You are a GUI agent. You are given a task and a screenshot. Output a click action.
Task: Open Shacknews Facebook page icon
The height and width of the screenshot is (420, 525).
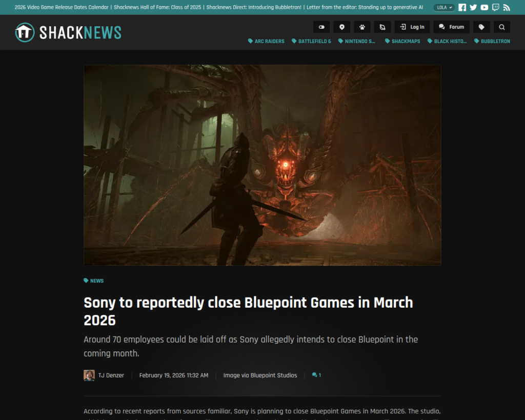coord(462,8)
